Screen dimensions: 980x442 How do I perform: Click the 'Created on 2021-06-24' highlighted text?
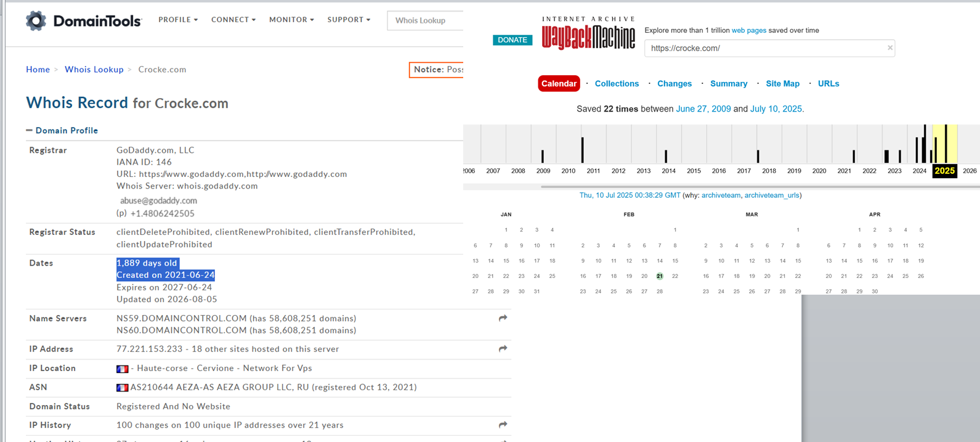pyautogui.click(x=166, y=275)
